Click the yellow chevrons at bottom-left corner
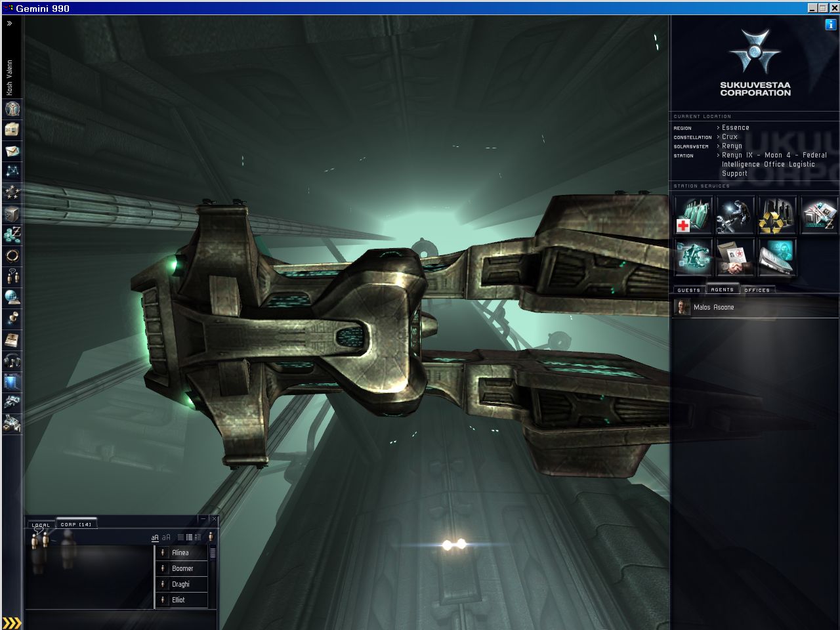The height and width of the screenshot is (630, 840). (12, 623)
